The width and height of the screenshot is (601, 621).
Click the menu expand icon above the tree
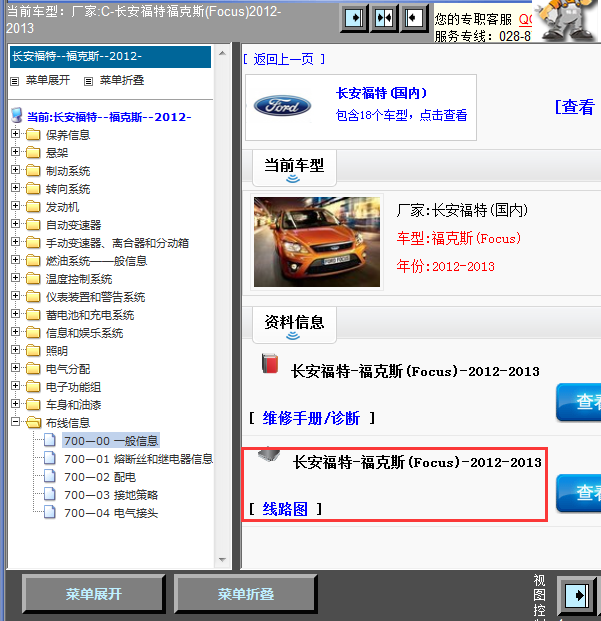coord(15,81)
